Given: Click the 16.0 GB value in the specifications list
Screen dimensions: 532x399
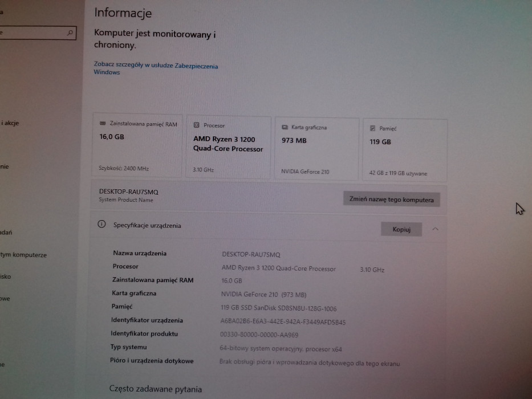Looking at the screenshot, I should [232, 280].
